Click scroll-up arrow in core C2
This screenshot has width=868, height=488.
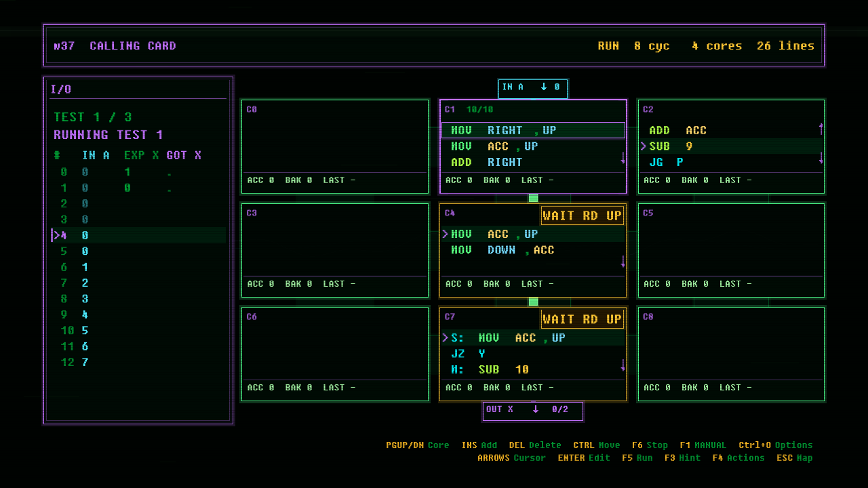click(x=821, y=128)
